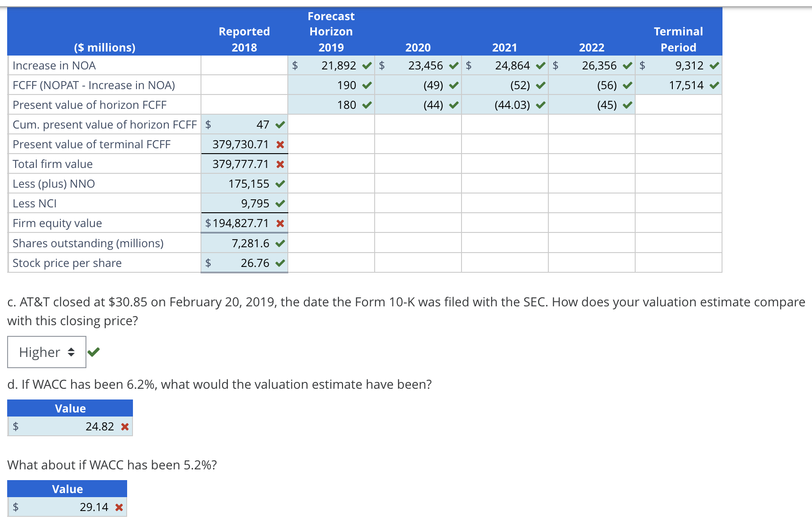The image size is (812, 524).
Task: Click the red X beside the 29.14 value
Action: (119, 507)
